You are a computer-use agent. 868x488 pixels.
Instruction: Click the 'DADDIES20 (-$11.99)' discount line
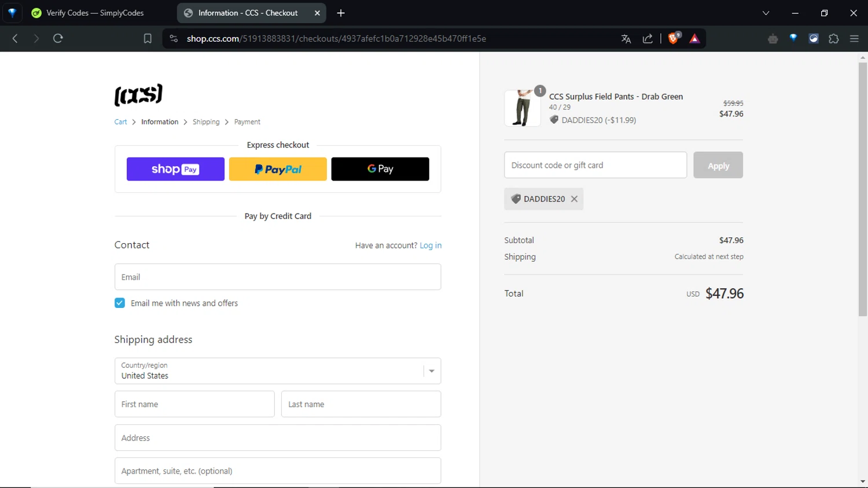[598, 120]
